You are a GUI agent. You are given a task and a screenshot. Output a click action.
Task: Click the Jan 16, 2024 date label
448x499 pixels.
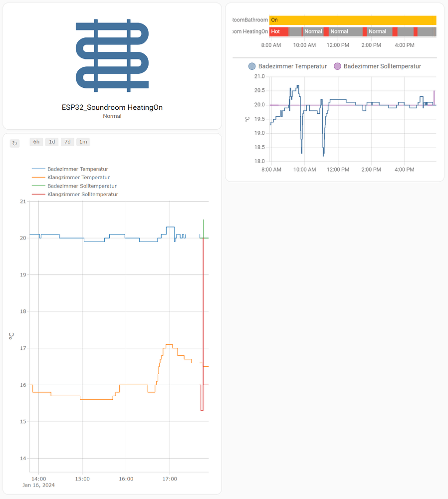tap(38, 485)
